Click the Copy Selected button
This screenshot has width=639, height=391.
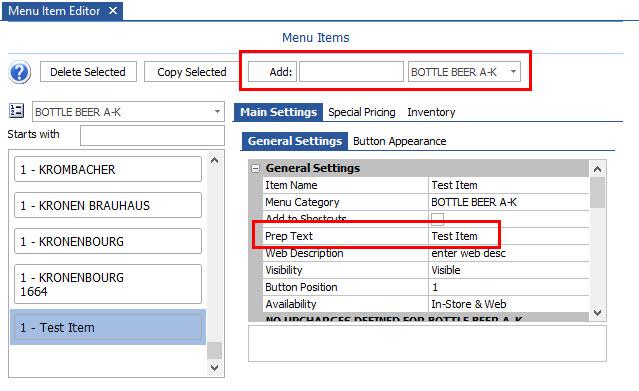192,72
